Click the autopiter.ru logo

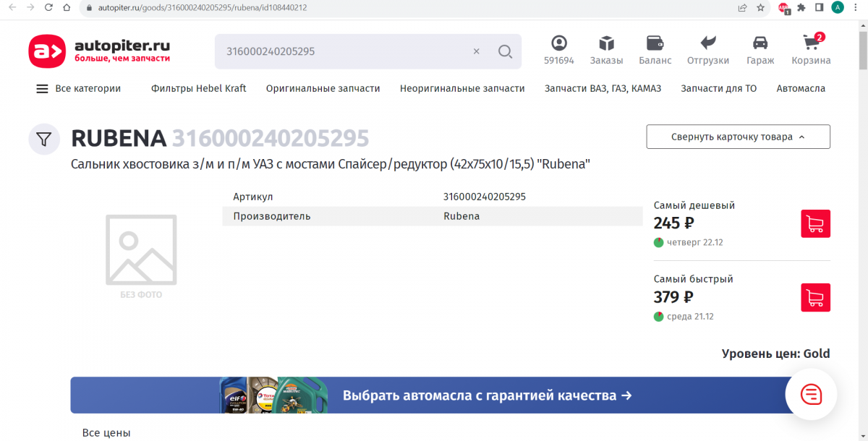tap(99, 51)
